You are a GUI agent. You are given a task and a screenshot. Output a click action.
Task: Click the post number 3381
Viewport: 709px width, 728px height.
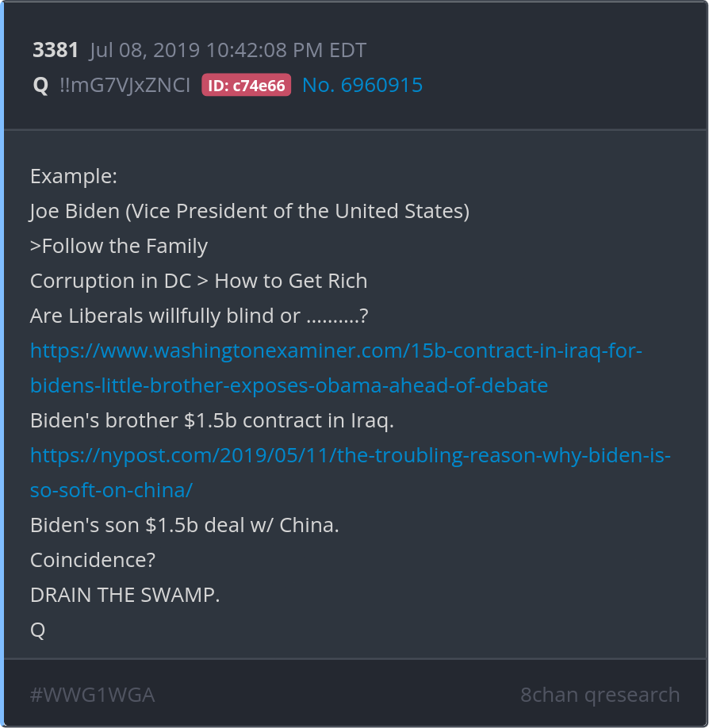click(56, 51)
